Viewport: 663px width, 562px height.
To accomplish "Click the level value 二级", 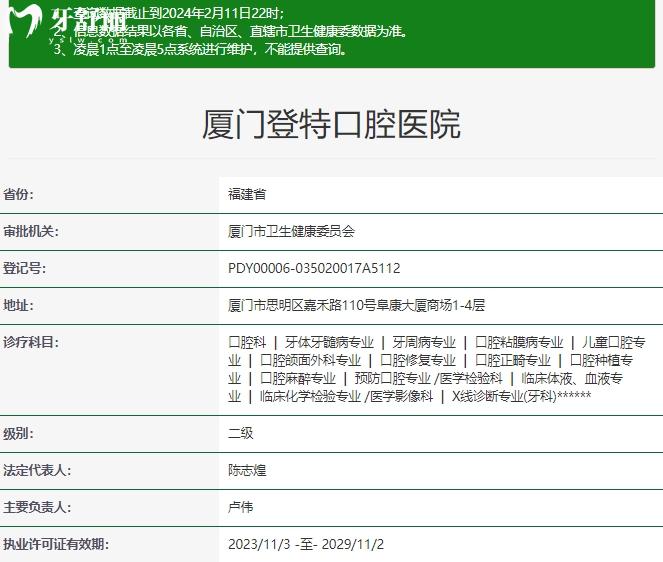I will 241,433.
